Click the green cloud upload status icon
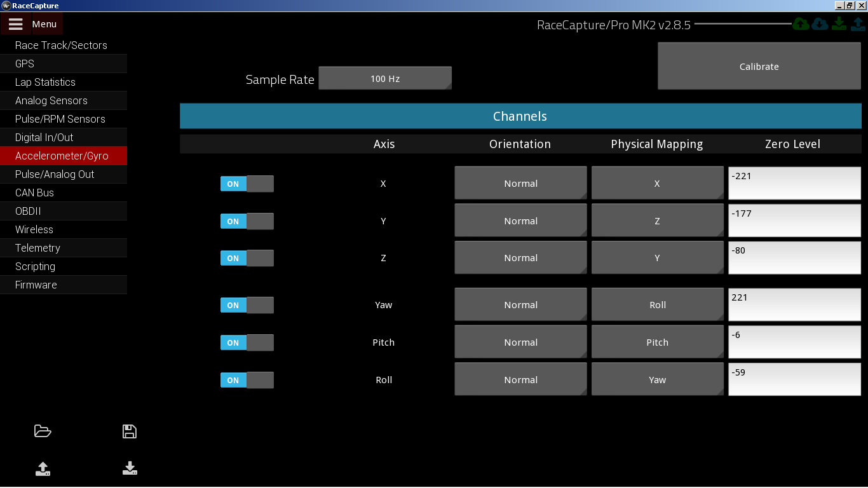 point(801,24)
